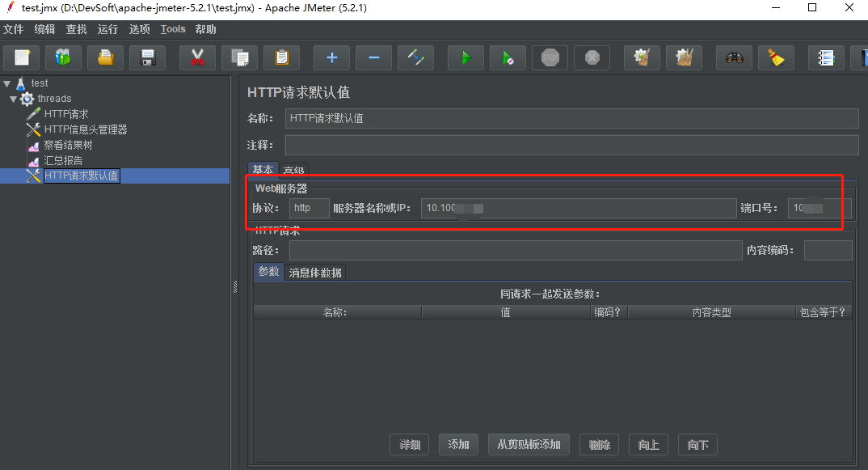Click the 删除 button

(x=599, y=444)
